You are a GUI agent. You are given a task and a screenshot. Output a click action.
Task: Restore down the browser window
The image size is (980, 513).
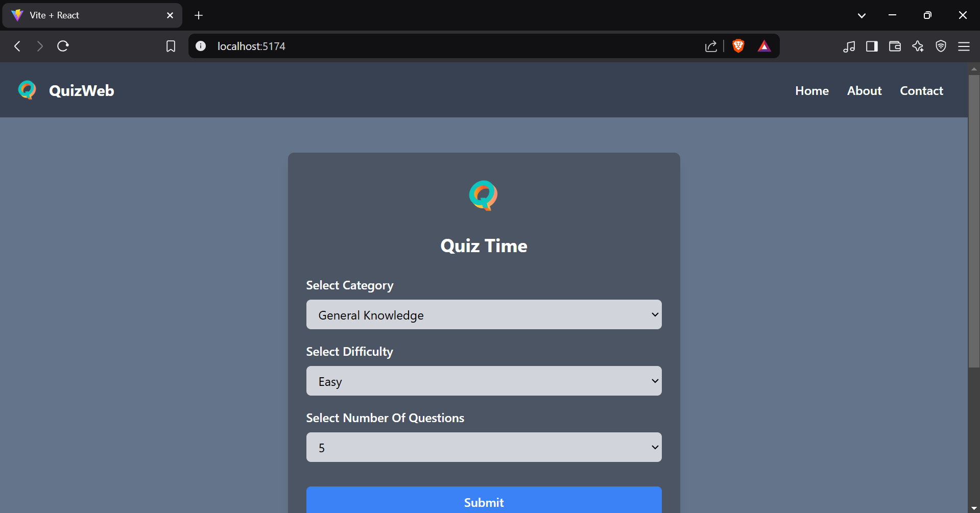click(927, 15)
